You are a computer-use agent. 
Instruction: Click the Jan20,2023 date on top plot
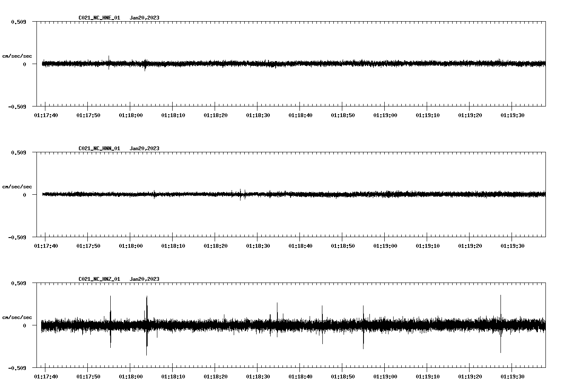coord(145,18)
